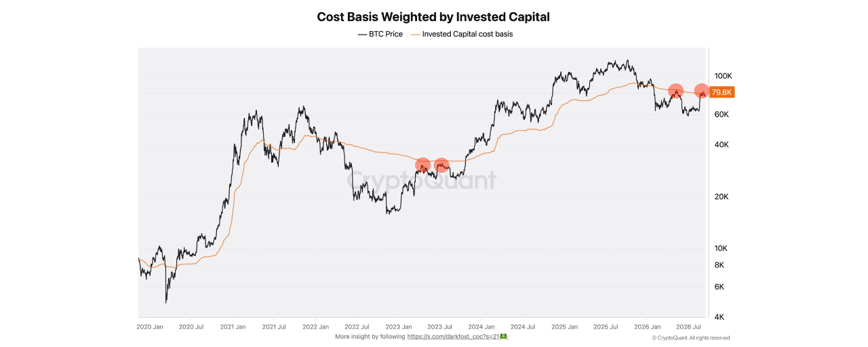Click the black BTC Price legend line
Screen dimensions: 868x347
coord(361,34)
